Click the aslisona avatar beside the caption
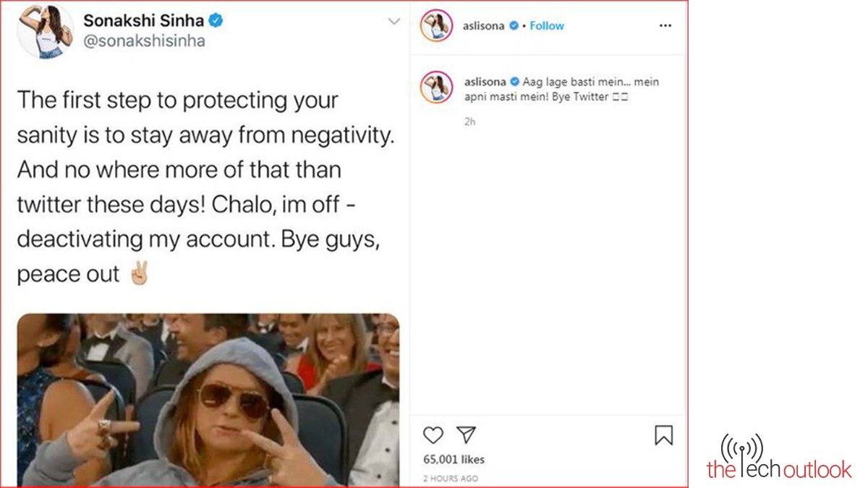 [437, 89]
